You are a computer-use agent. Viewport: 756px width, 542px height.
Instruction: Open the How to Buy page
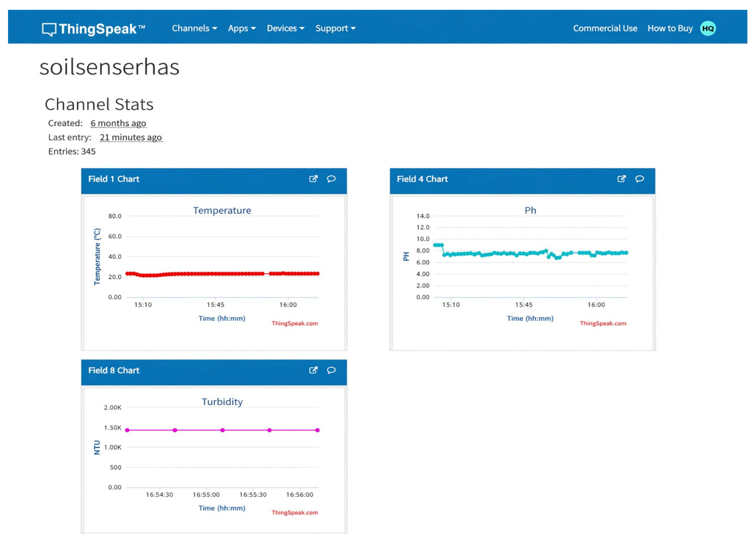click(x=670, y=28)
